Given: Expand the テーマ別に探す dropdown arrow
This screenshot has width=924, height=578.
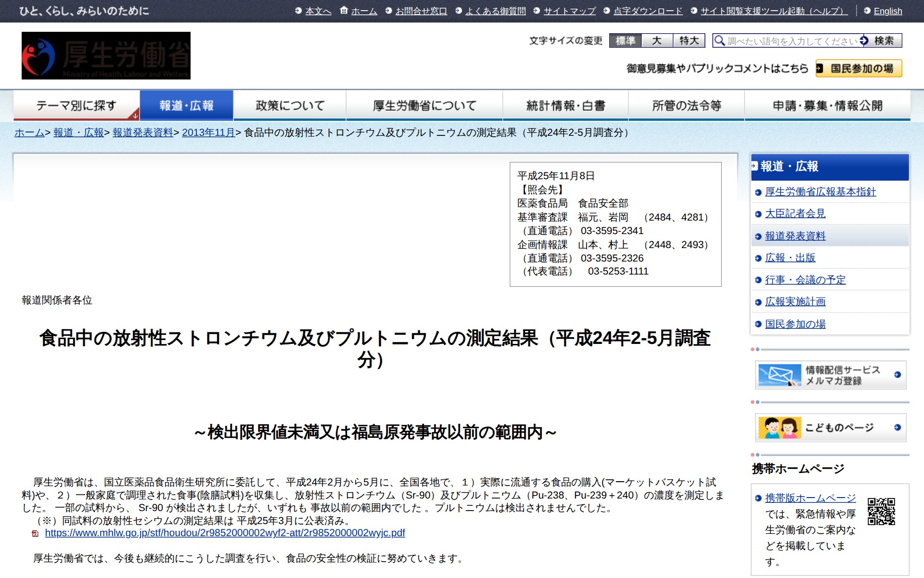Looking at the screenshot, I should [136, 115].
